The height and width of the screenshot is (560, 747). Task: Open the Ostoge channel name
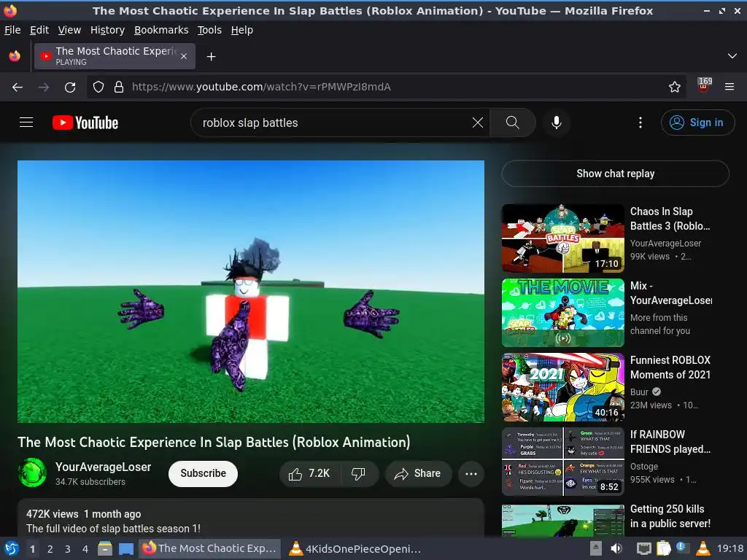[x=644, y=467]
